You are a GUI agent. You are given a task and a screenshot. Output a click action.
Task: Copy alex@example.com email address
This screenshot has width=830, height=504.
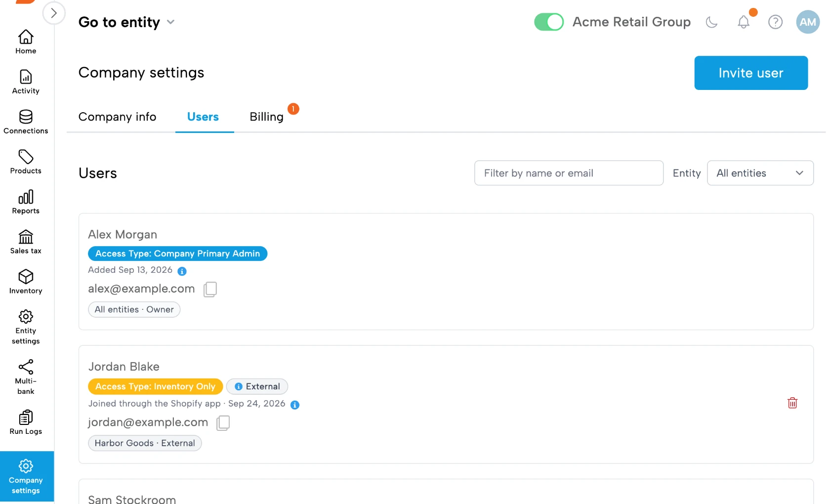pyautogui.click(x=210, y=289)
